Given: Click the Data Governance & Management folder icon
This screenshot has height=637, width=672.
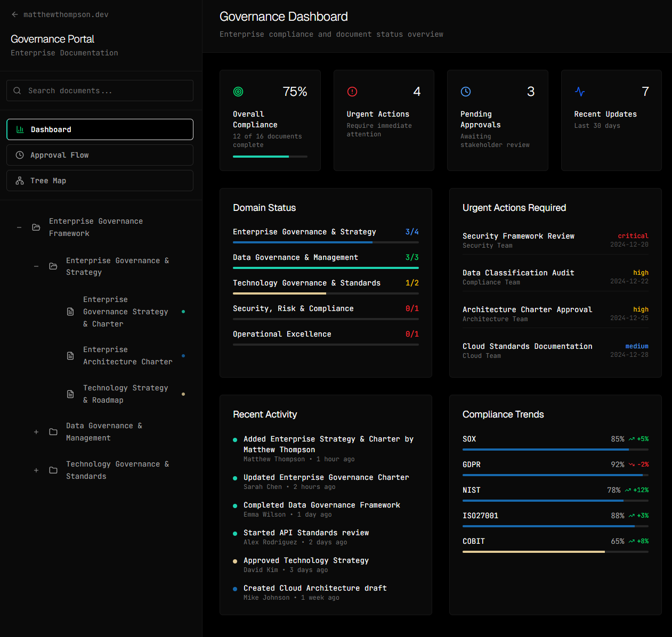Looking at the screenshot, I should click(53, 432).
